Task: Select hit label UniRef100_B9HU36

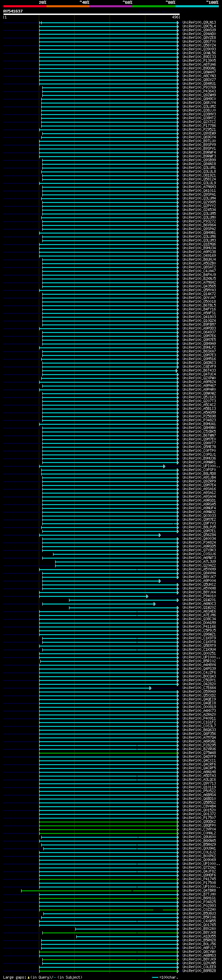Action: [199, 459]
